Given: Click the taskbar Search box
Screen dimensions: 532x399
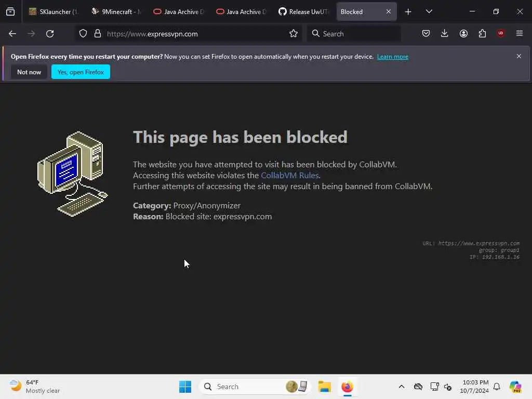Looking at the screenshot, I should [x=255, y=387].
